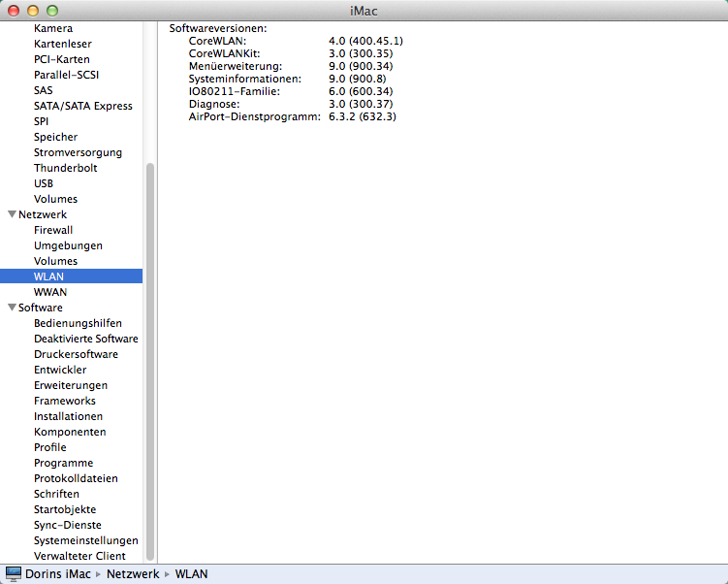Select Thunderbolt in the sidebar
The image size is (728, 584).
(66, 168)
